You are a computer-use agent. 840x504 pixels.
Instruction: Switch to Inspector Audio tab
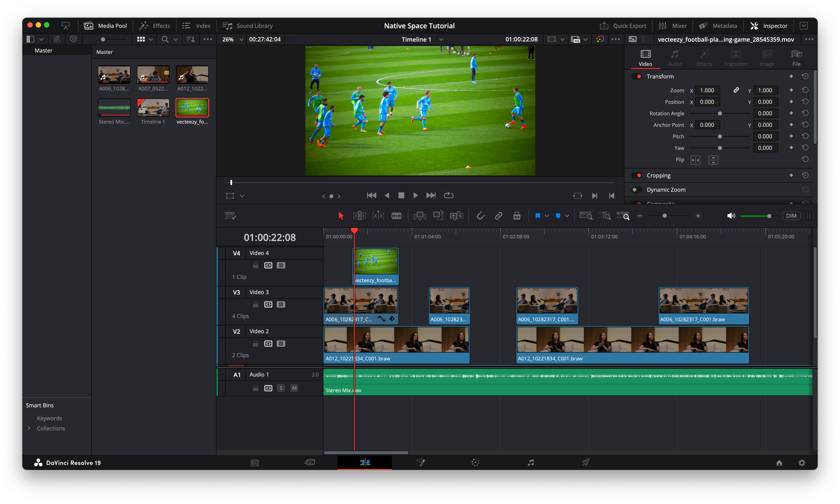pyautogui.click(x=674, y=58)
